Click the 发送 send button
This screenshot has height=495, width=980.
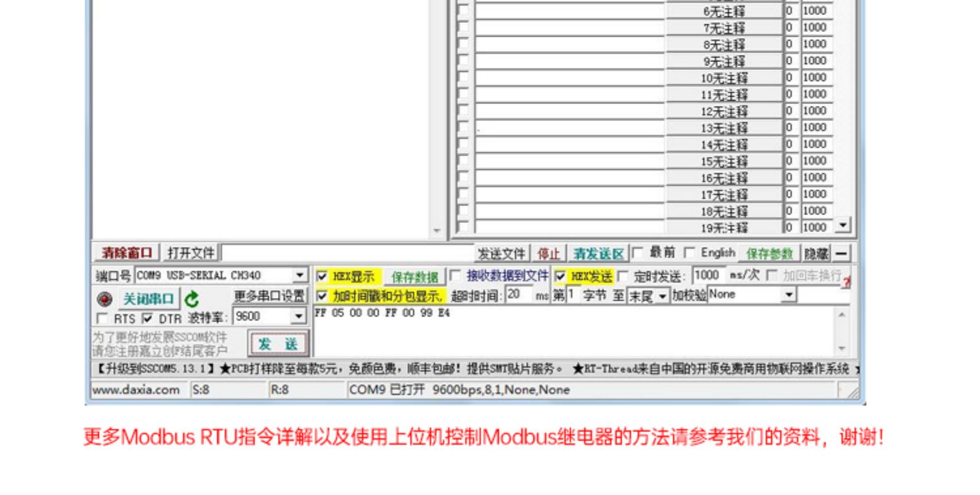coord(278,344)
